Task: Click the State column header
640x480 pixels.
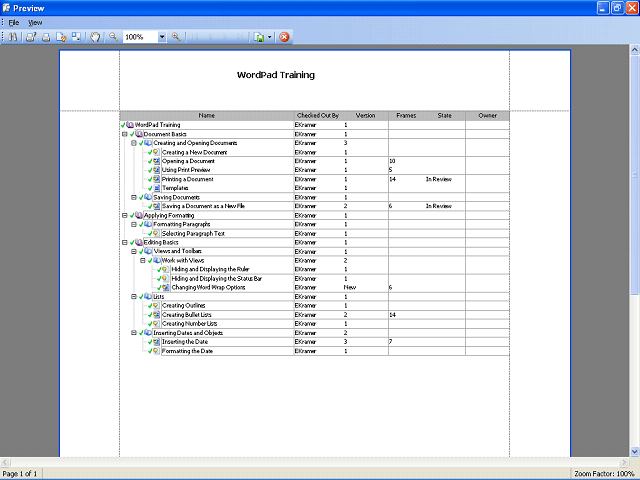Action: tap(444, 116)
